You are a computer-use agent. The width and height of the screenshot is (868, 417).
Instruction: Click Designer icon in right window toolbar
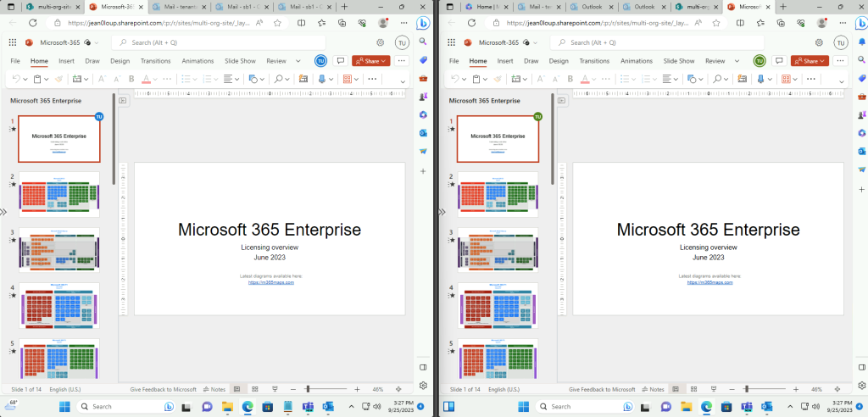point(741,79)
